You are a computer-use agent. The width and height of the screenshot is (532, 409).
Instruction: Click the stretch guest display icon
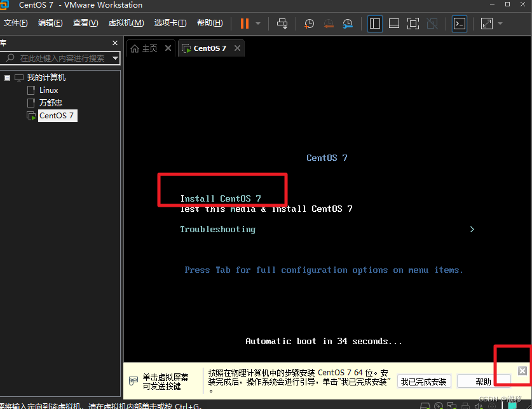[x=487, y=24]
